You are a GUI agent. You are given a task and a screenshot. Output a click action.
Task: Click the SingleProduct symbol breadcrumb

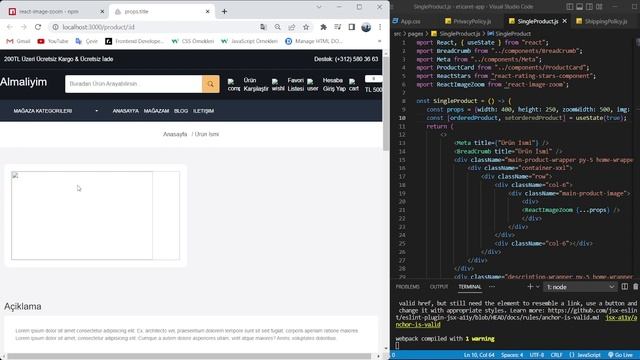coord(509,33)
